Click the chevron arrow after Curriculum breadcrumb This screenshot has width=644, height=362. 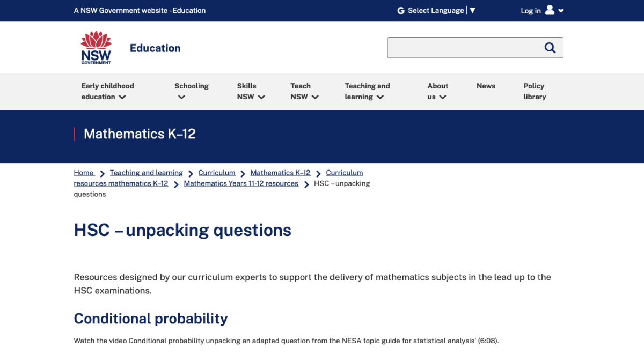click(243, 173)
